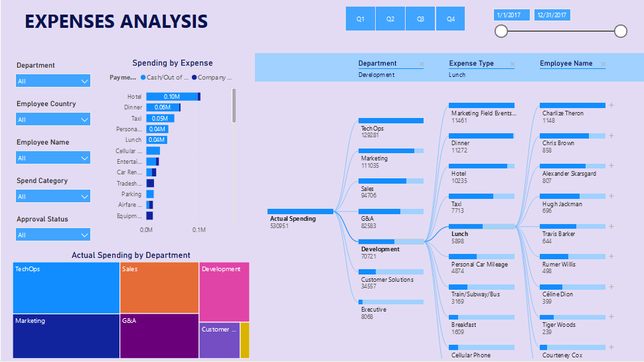
Task: Expand the Employee Country dropdown
Action: (x=53, y=119)
